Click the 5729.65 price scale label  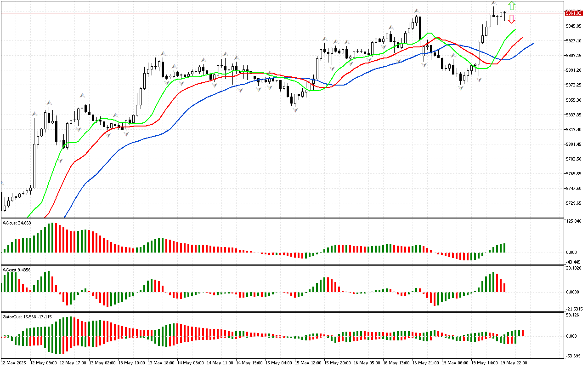coord(575,203)
